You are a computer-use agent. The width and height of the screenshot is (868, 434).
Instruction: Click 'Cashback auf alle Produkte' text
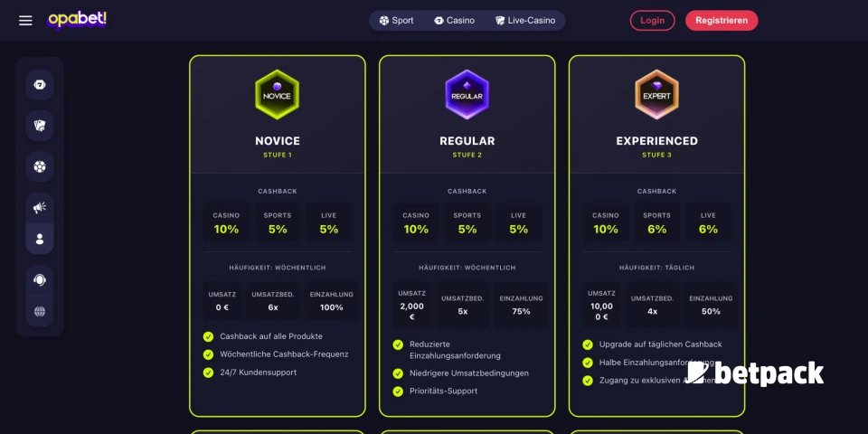tap(271, 336)
